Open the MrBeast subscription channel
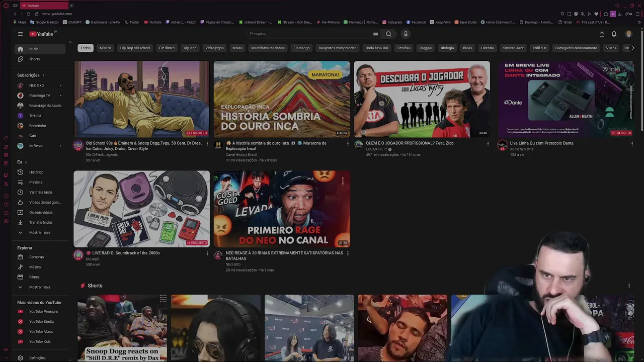 (x=40, y=146)
